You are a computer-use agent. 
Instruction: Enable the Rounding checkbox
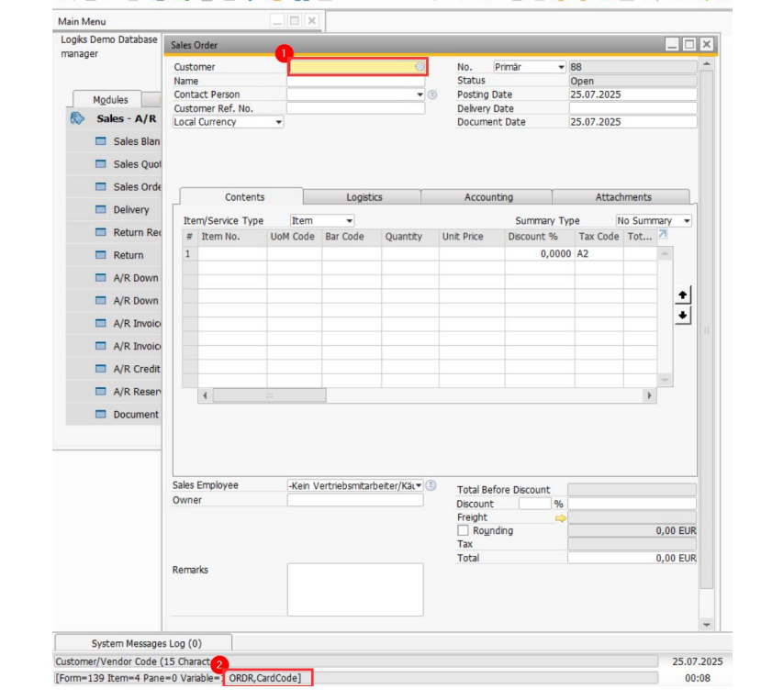tap(463, 531)
